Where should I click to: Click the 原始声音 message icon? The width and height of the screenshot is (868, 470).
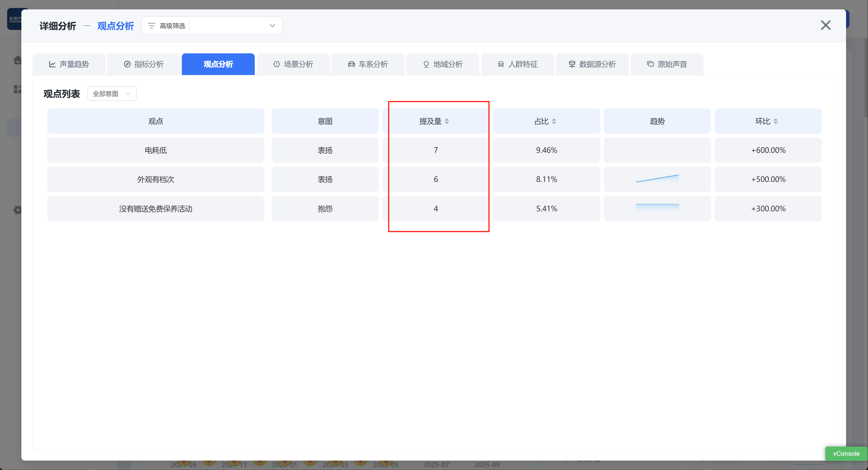pyautogui.click(x=650, y=64)
